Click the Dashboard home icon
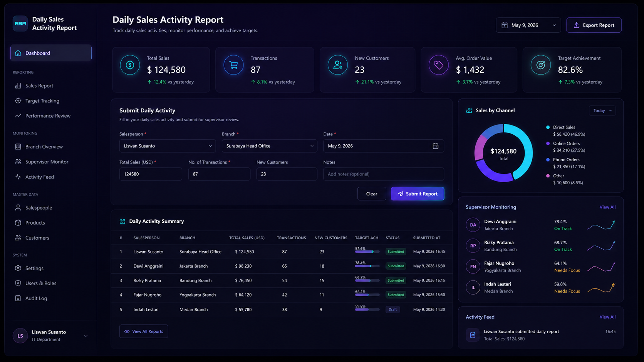 click(18, 53)
